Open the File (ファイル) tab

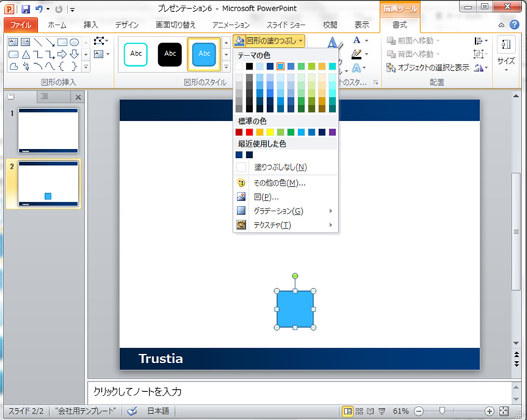click(20, 25)
